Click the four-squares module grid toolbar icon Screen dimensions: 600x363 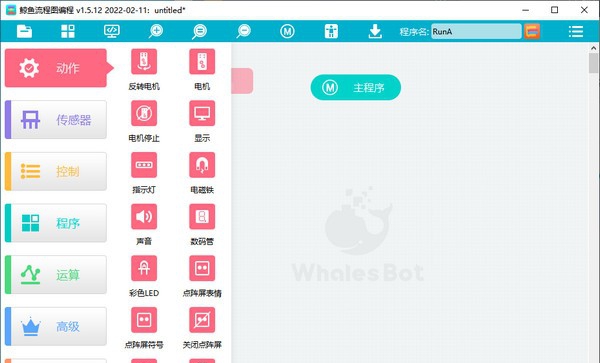coord(68,31)
